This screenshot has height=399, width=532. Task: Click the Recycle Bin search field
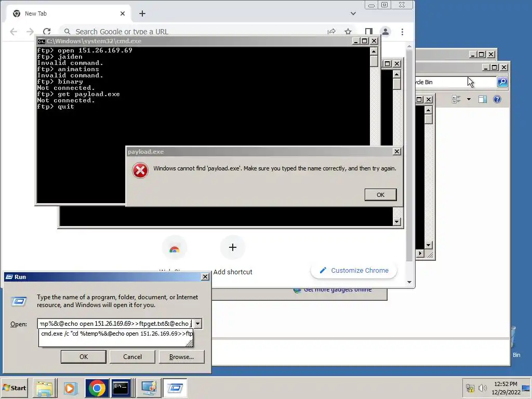tap(456, 82)
